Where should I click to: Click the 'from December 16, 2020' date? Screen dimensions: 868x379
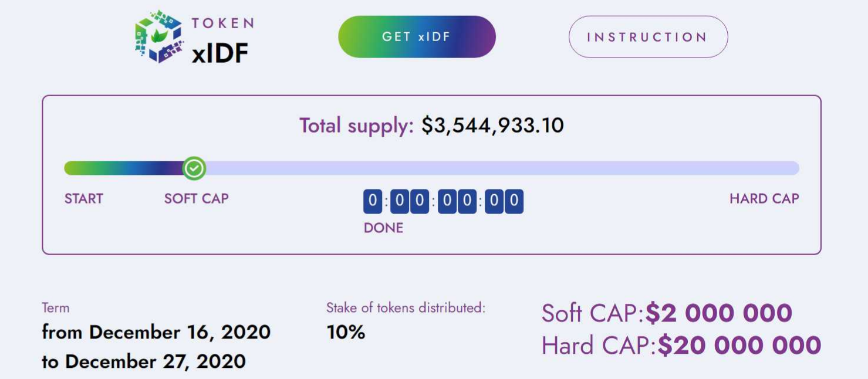156,332
